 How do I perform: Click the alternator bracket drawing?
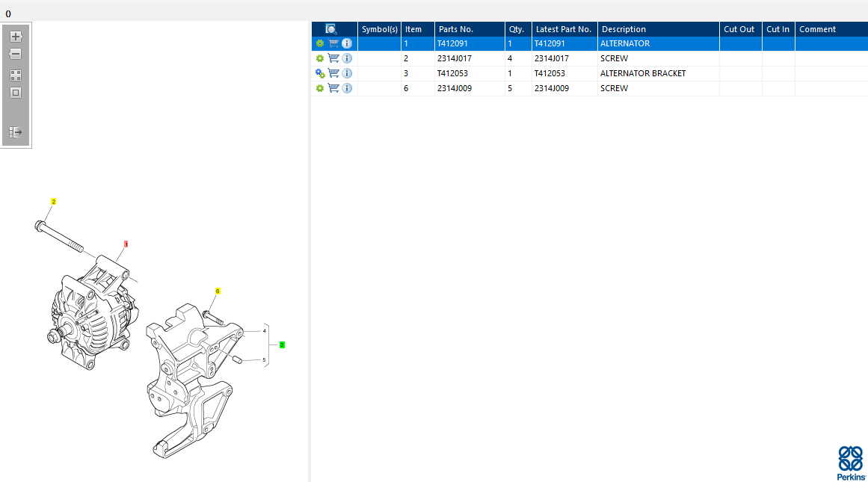tap(194, 380)
